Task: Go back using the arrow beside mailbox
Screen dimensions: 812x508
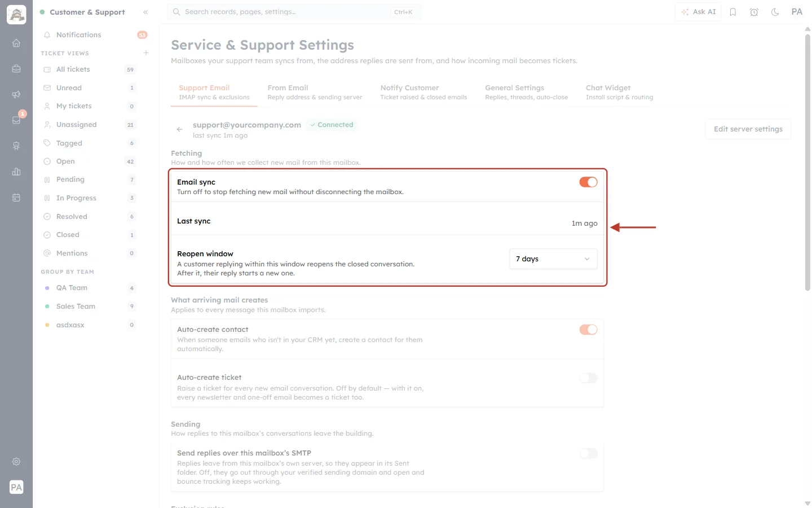Action: click(179, 129)
